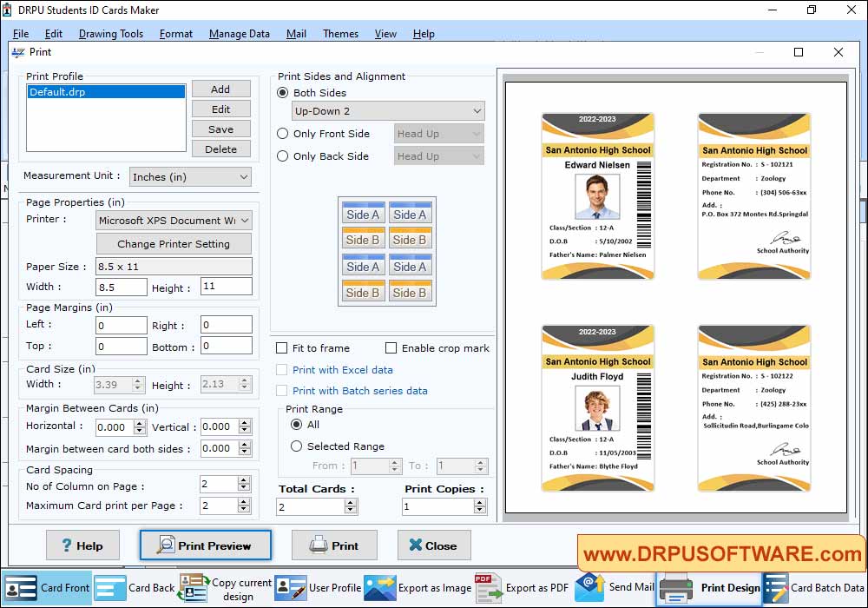
Task: Click the Copy current design icon
Action: tap(194, 587)
